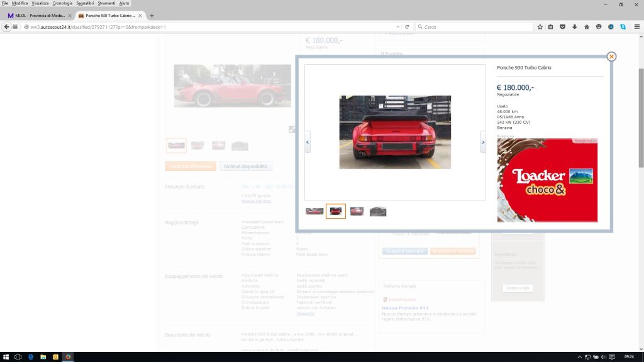The height and width of the screenshot is (362, 644).
Task: Open the volume control in tray
Action: (x=603, y=357)
